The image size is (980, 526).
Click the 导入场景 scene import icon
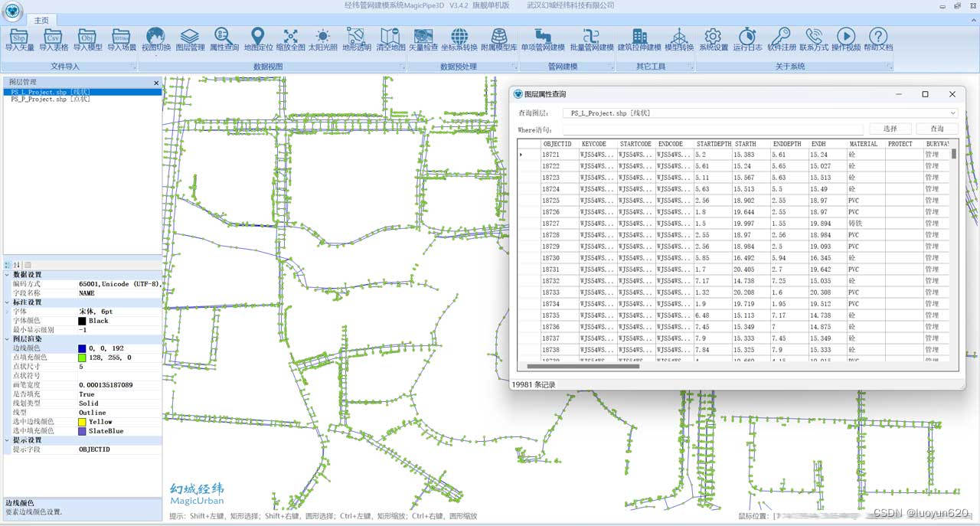pos(121,40)
